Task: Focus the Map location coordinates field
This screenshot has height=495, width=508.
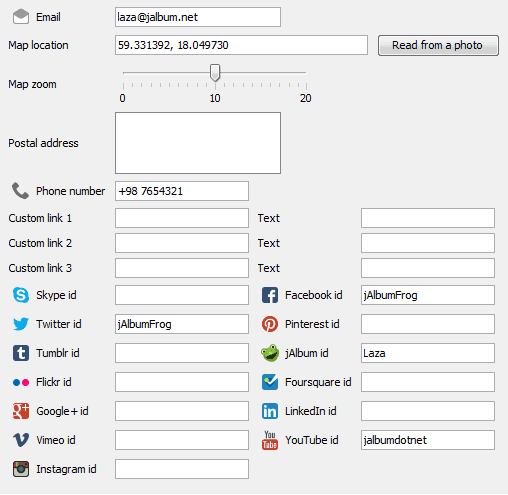Action: tap(241, 45)
